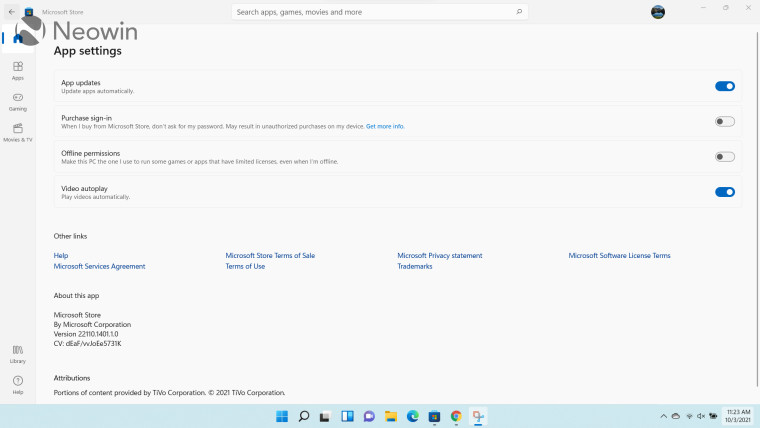Turn off Video autoplay toggle
Screen dimensions: 760x428
725,192
